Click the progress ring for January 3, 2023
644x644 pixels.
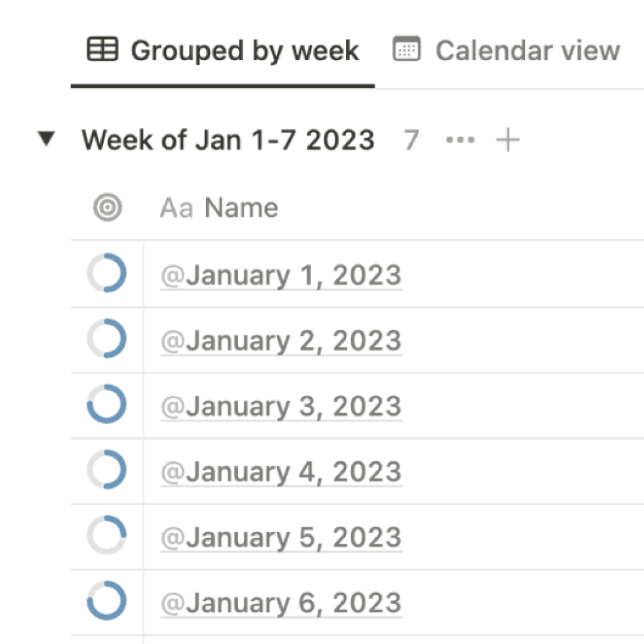[107, 404]
